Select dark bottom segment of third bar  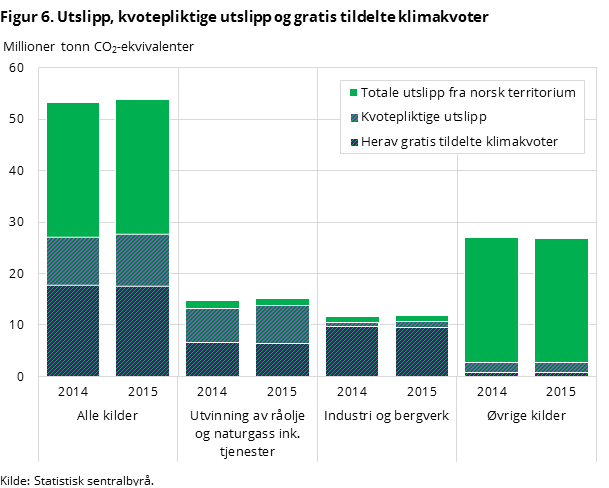[212, 359]
